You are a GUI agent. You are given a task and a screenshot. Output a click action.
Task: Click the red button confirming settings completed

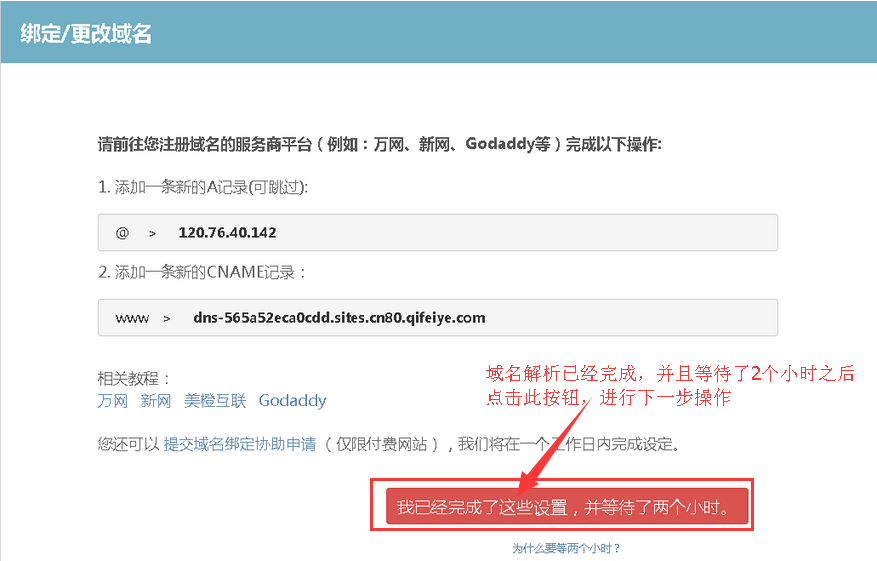click(567, 506)
